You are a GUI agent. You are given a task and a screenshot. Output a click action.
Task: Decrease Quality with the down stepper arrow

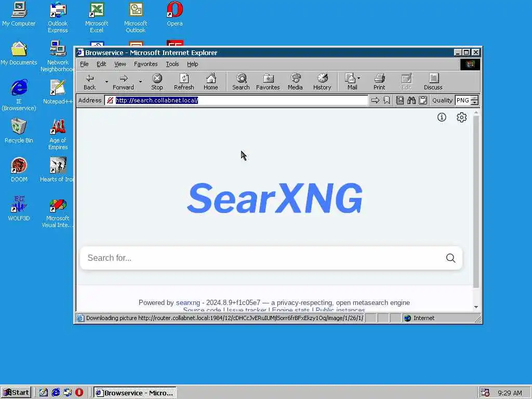[x=475, y=103]
